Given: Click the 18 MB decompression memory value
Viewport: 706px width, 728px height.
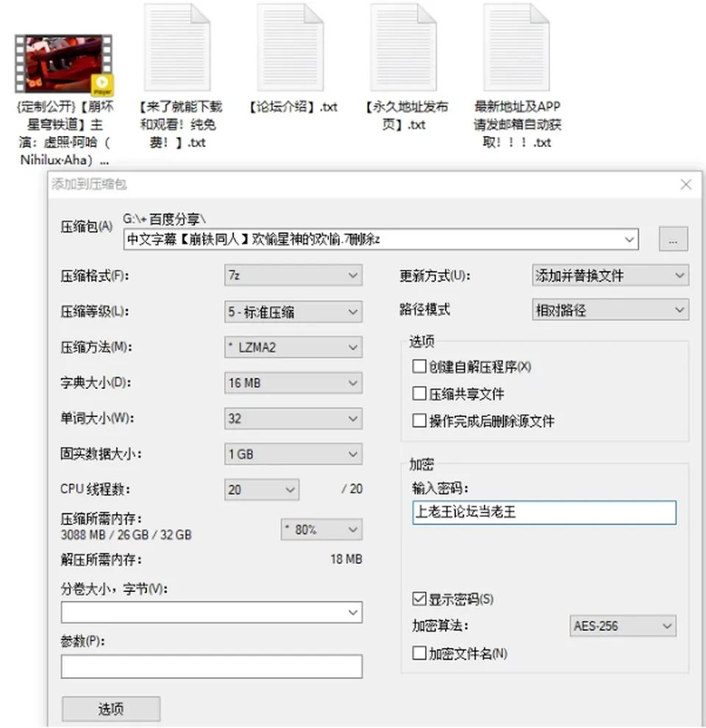Looking at the screenshot, I should [346, 559].
